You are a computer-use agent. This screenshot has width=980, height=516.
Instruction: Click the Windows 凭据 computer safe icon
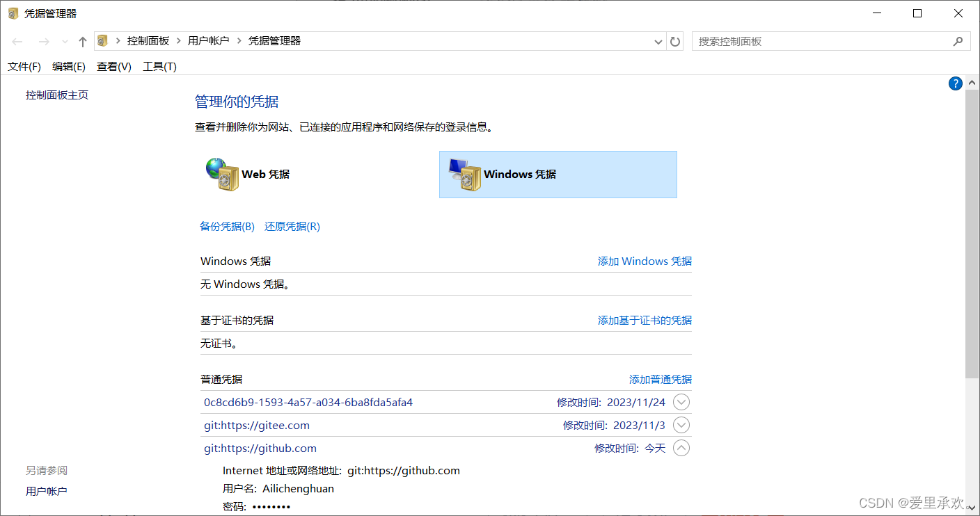[464, 175]
